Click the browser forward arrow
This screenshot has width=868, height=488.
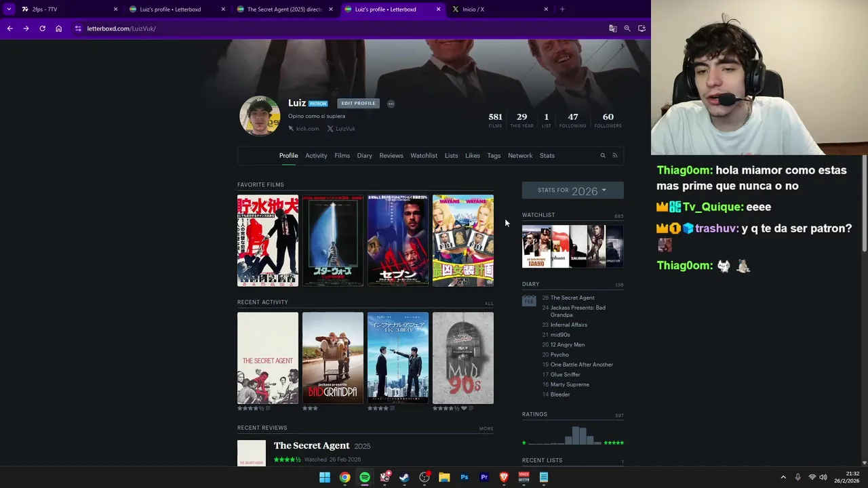[26, 28]
